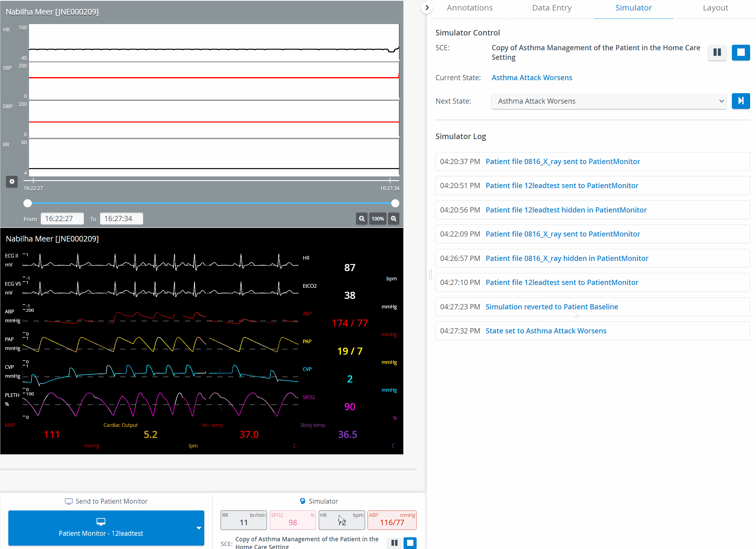Open State set to Asthma Attack Worsens entry

[x=592, y=331]
